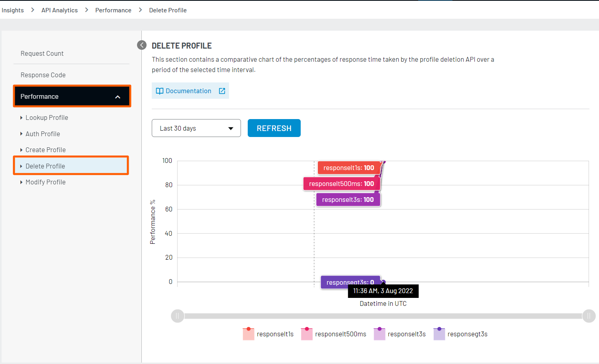Select Request Count in the sidebar
The height and width of the screenshot is (364, 599).
point(42,54)
